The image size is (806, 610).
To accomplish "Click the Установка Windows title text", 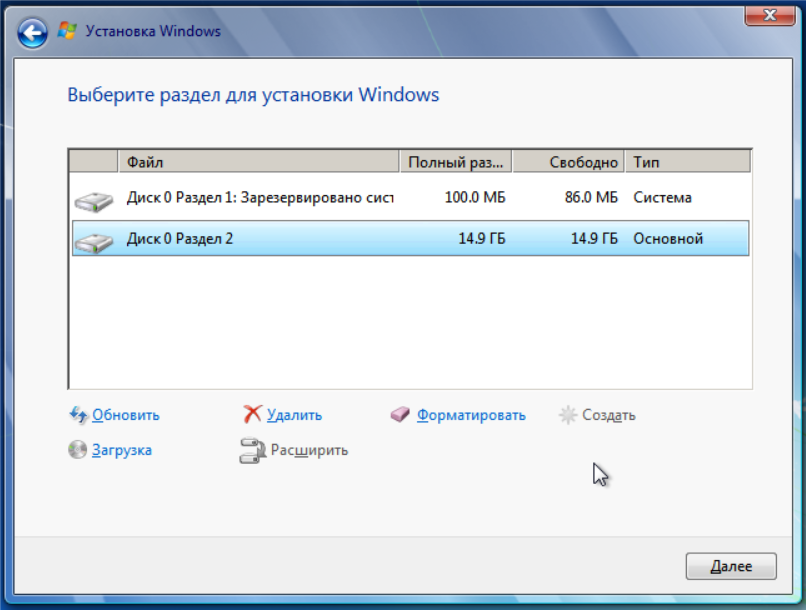I will [x=153, y=31].
